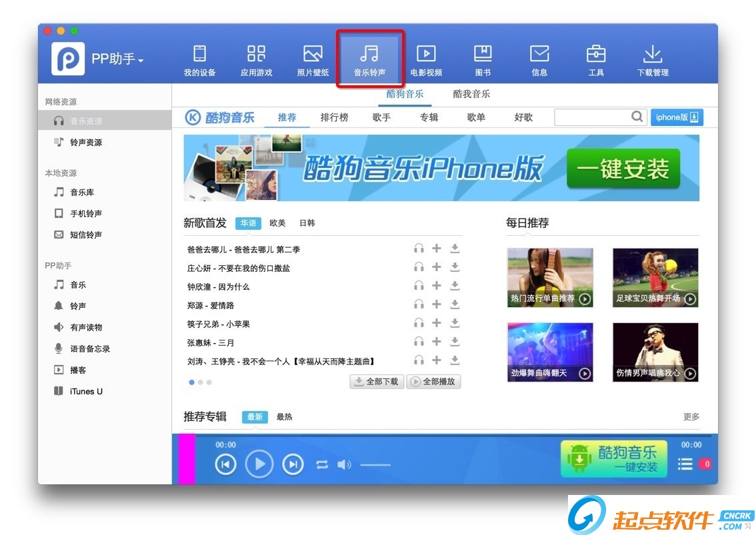Screen dimensions: 756x537
Task: Select the 推荐 tab
Action: pos(287,117)
